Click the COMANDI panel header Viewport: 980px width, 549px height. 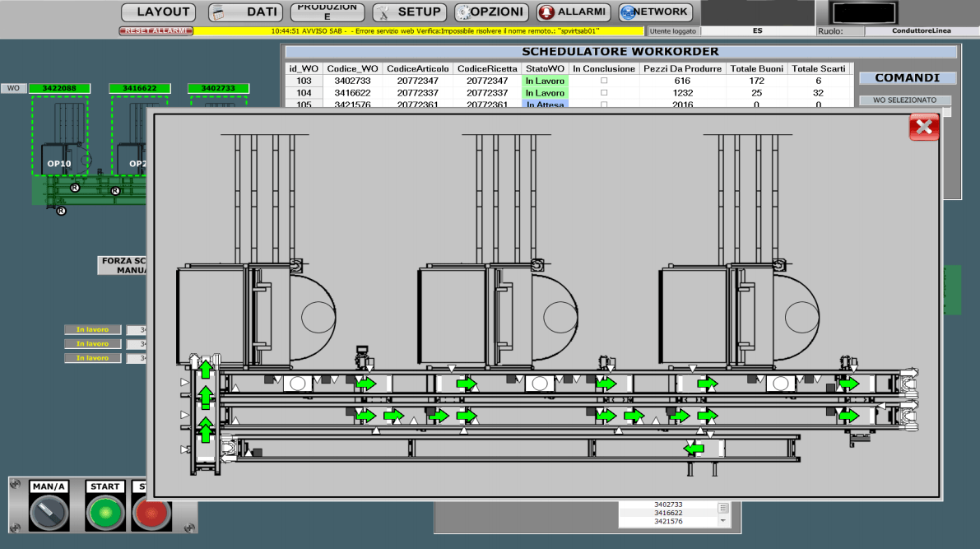[907, 77]
